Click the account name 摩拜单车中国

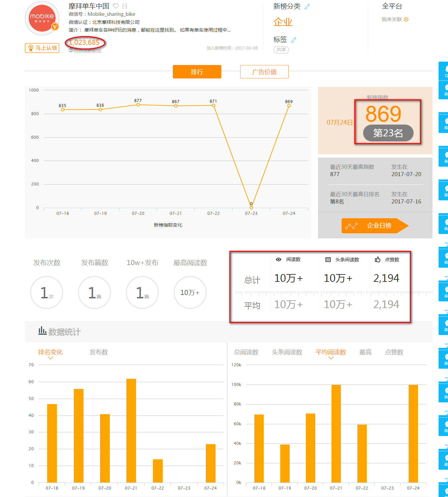[x=89, y=6]
